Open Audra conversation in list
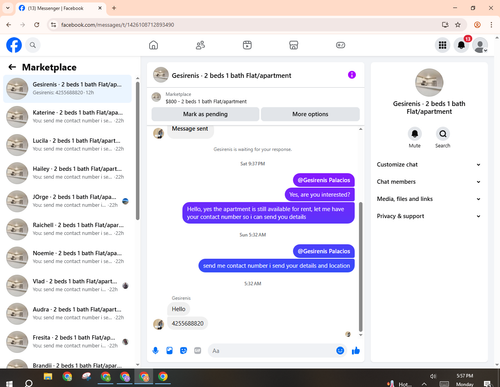 (67, 314)
